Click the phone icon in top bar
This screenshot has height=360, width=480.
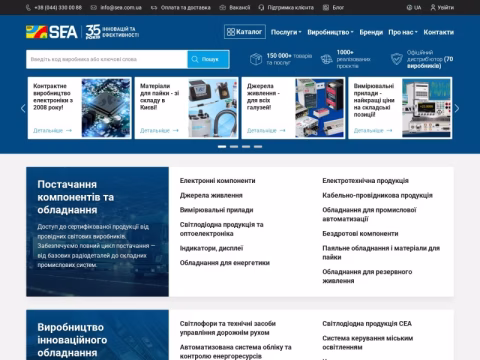tap(28, 7)
